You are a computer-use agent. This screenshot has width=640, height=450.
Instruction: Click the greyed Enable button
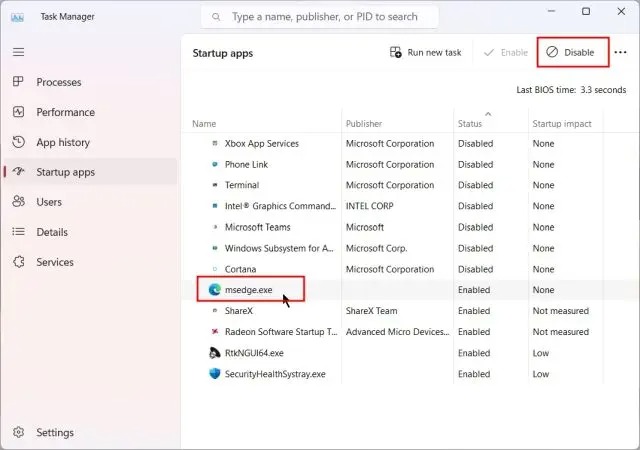click(x=505, y=52)
